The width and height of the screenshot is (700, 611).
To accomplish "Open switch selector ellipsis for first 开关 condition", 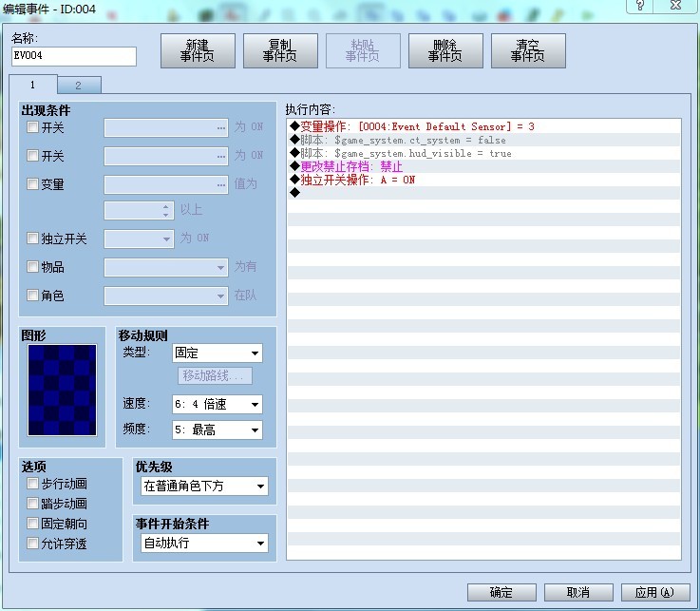I will [221, 128].
